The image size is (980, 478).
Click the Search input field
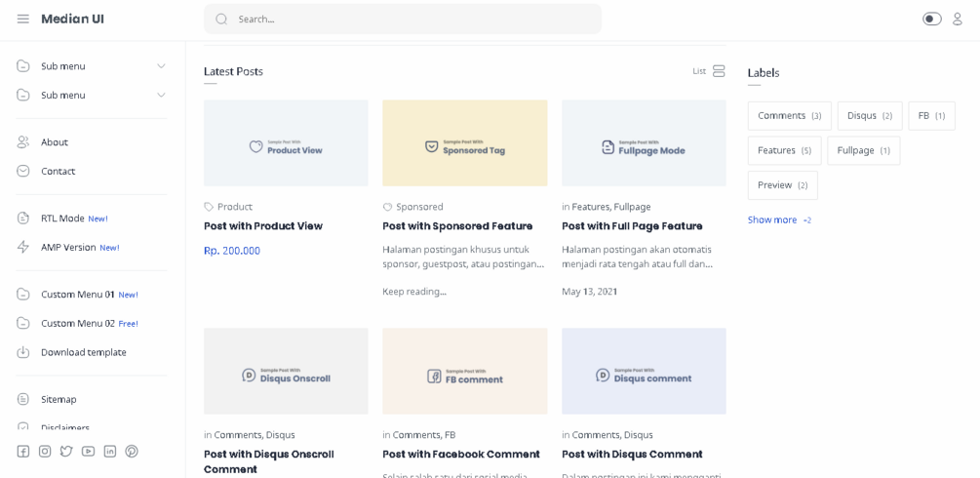pyautogui.click(x=410, y=19)
